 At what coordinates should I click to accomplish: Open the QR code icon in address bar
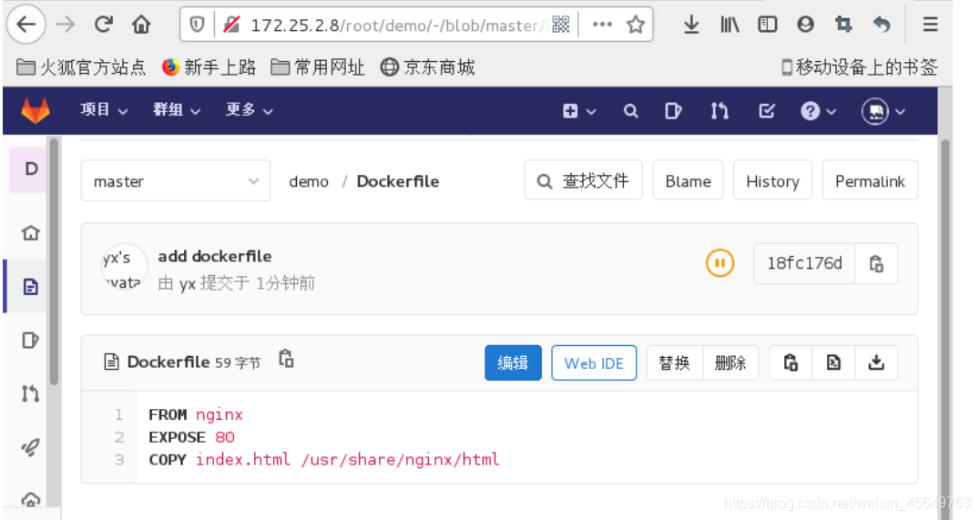561,25
